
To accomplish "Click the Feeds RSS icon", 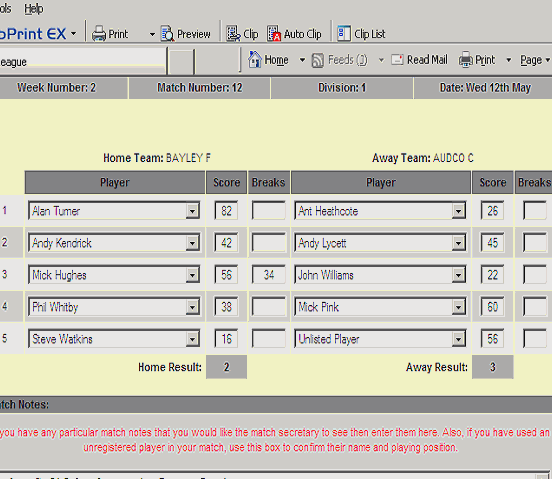I will [318, 60].
